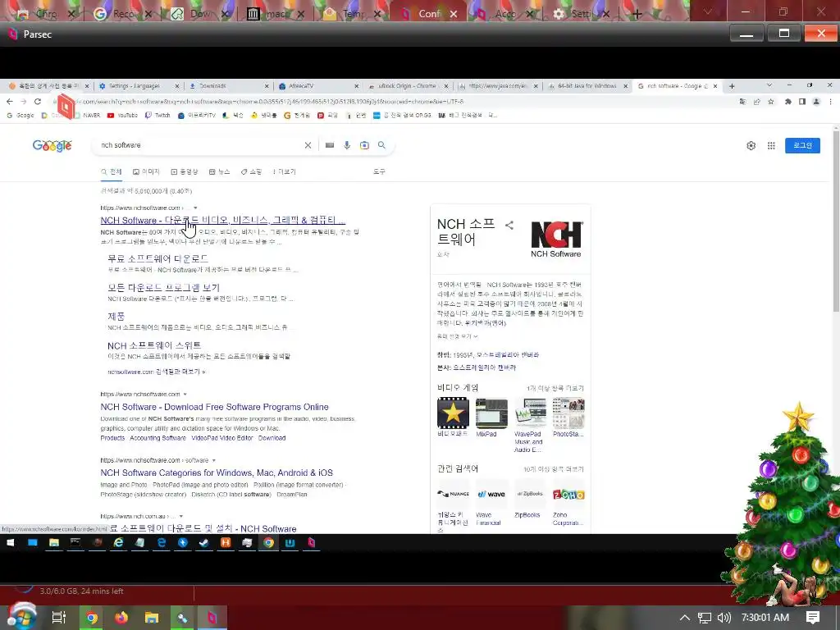Viewport: 840px width, 630px height.
Task: Open 도구 search tools
Action: pyautogui.click(x=379, y=172)
